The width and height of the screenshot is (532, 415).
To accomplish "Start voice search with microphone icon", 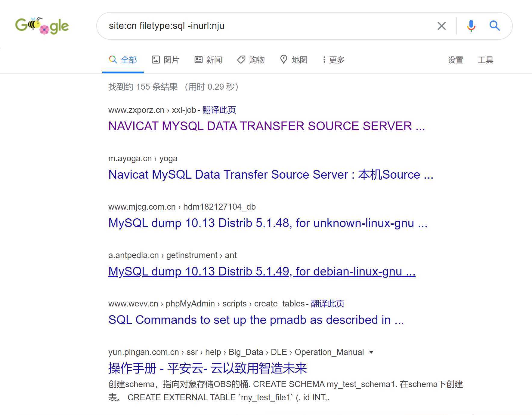I will pyautogui.click(x=471, y=26).
